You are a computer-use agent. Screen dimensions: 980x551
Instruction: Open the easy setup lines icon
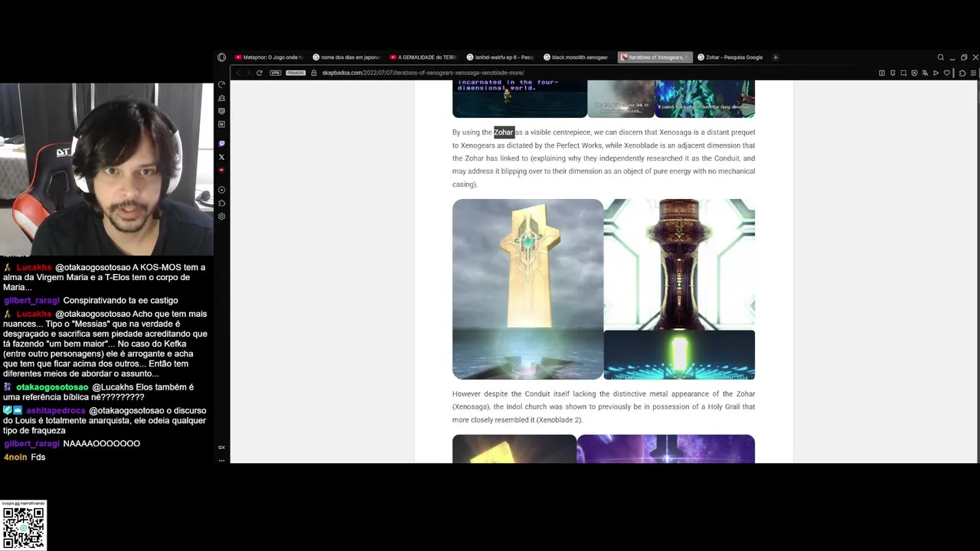[x=973, y=73]
